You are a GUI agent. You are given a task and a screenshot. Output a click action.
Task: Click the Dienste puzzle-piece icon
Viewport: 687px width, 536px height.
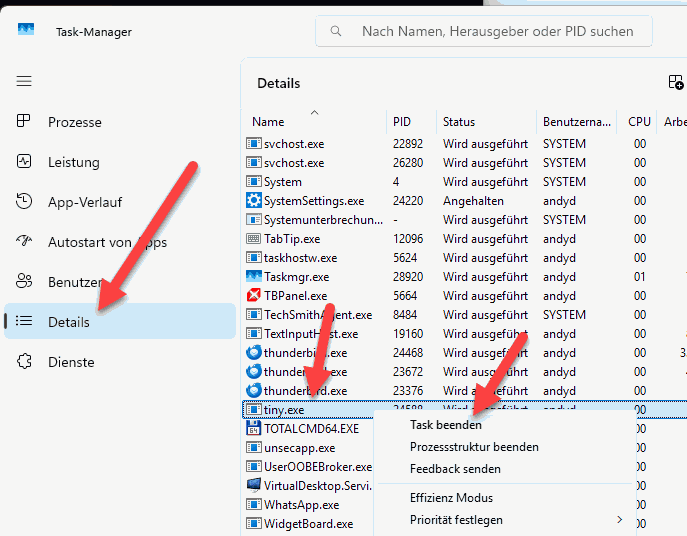point(24,361)
